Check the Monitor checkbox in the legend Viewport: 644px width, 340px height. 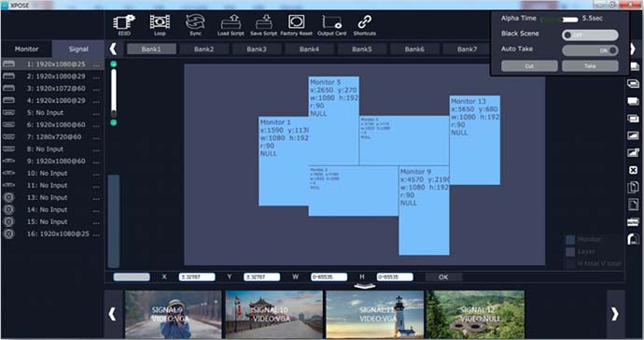coord(570,239)
